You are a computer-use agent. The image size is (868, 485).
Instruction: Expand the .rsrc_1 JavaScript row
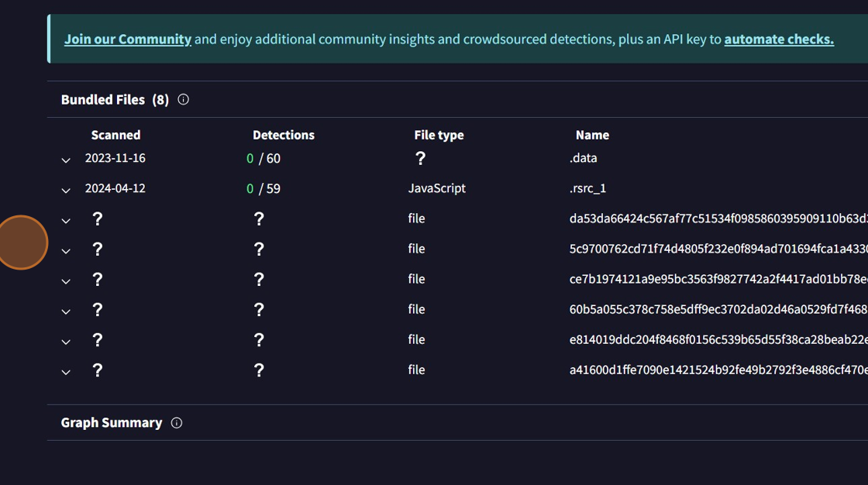(66, 190)
